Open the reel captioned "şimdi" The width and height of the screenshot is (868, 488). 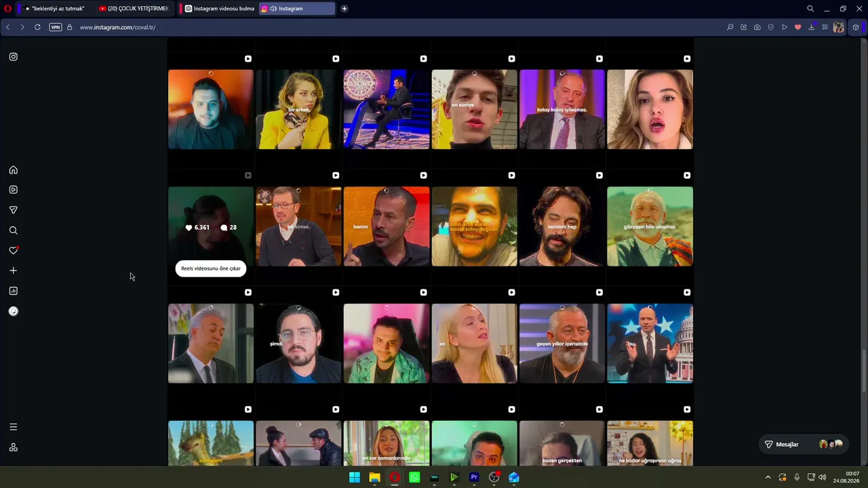(298, 344)
